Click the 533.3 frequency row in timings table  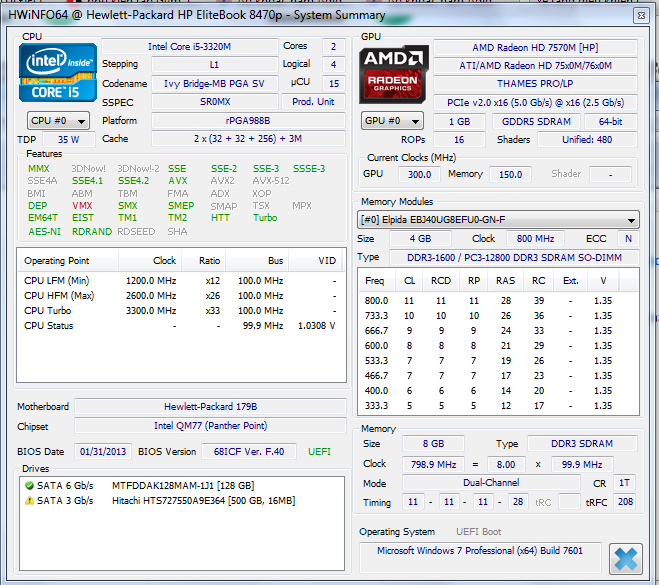click(x=498, y=361)
